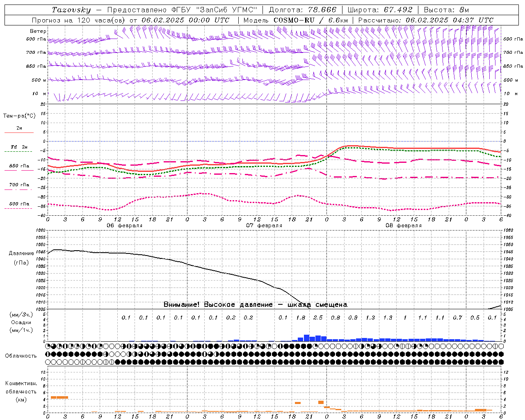Click the 850 гПа temperature legend entry
525x420 pixels.
coord(19,166)
